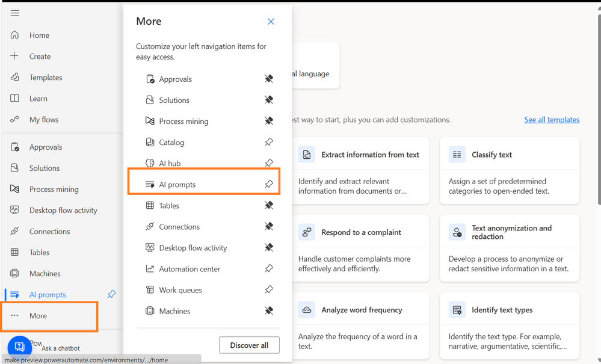
Task: Choose the Respond to a complaint template
Action: click(x=360, y=248)
